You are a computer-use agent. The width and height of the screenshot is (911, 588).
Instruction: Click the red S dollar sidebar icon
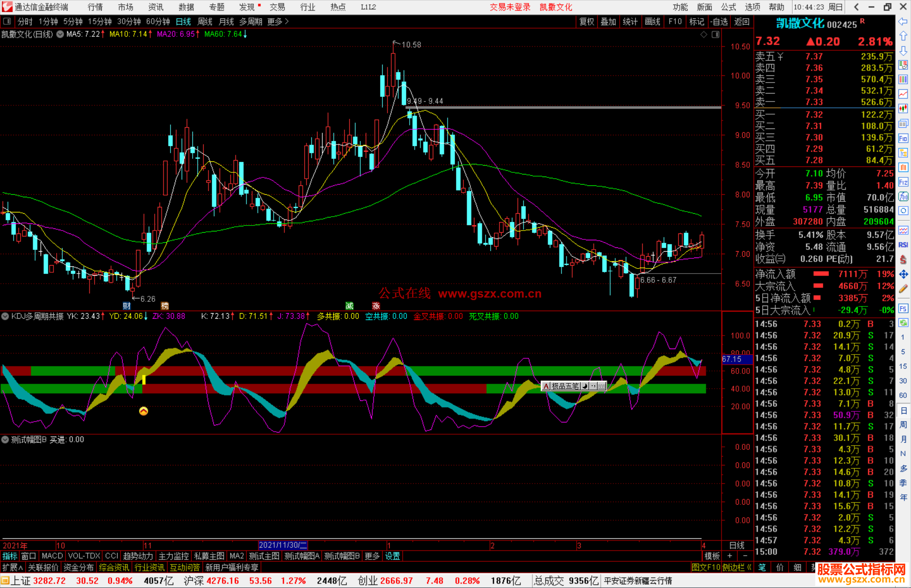pyautogui.click(x=903, y=260)
